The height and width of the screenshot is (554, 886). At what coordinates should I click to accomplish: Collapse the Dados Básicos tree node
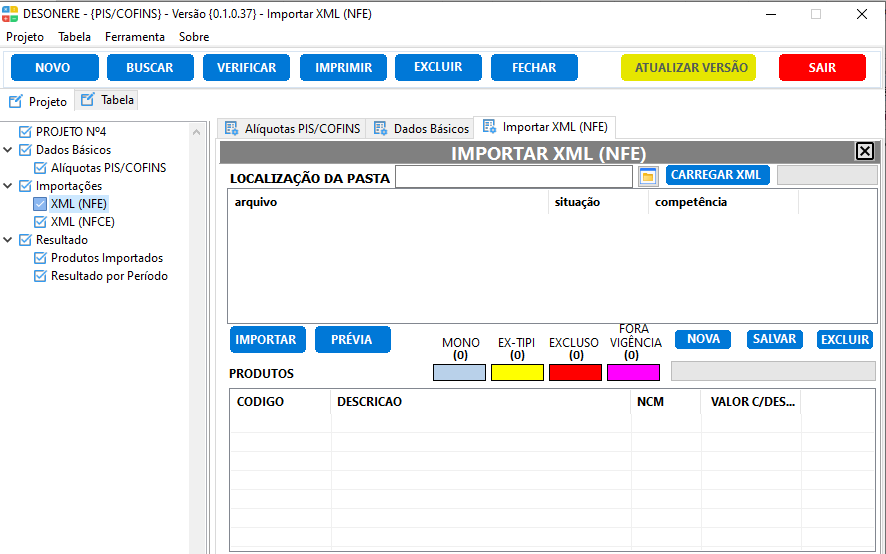point(9,150)
